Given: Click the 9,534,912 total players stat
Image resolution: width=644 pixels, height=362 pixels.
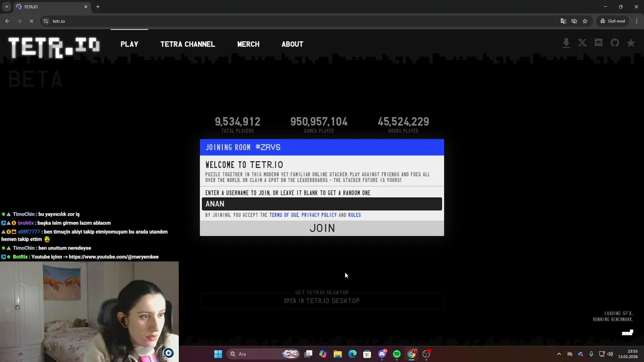Looking at the screenshot, I should coord(237,124).
